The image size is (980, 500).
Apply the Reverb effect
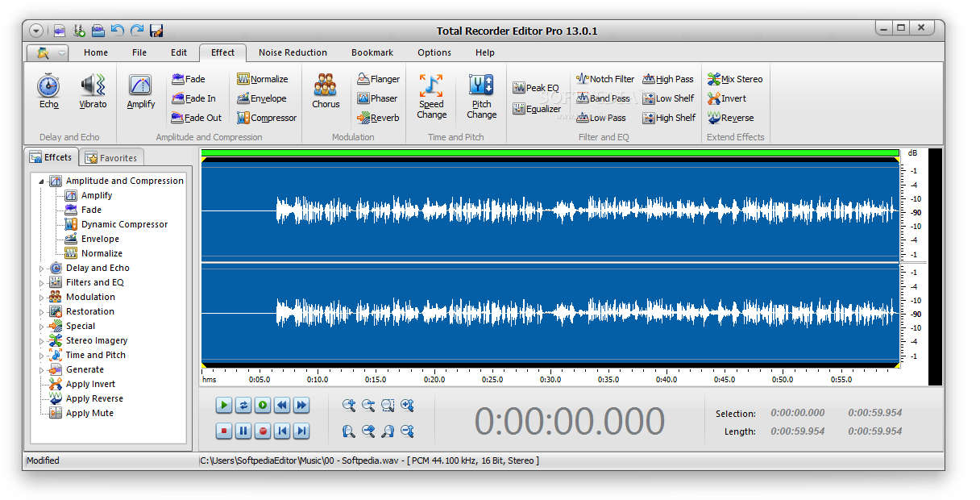click(x=378, y=118)
